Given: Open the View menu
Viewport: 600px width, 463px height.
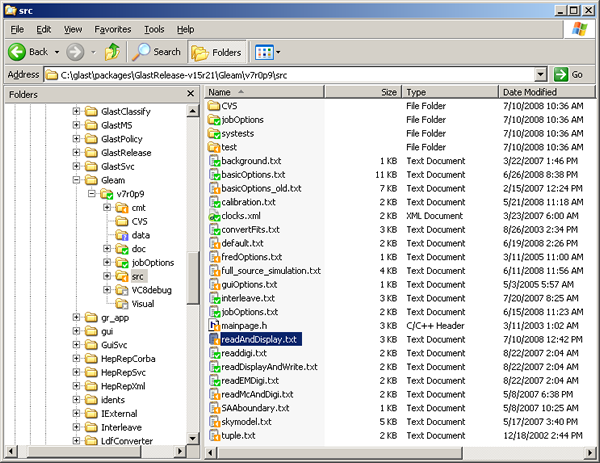Looking at the screenshot, I should [x=73, y=29].
